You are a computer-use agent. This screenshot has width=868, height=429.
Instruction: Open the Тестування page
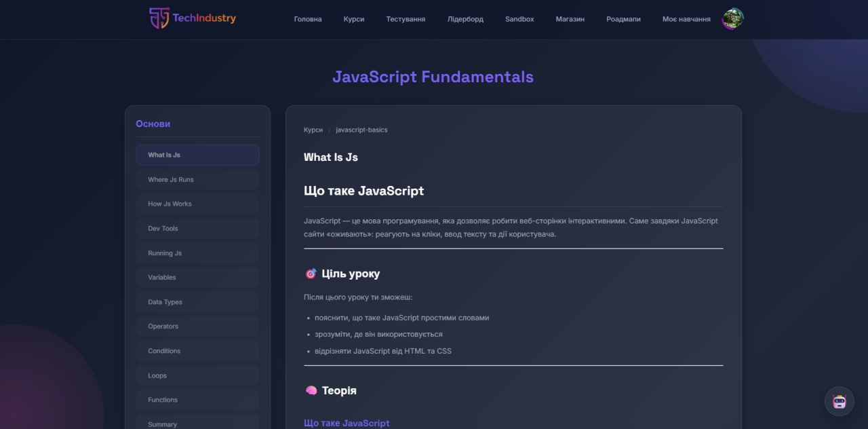tap(406, 19)
